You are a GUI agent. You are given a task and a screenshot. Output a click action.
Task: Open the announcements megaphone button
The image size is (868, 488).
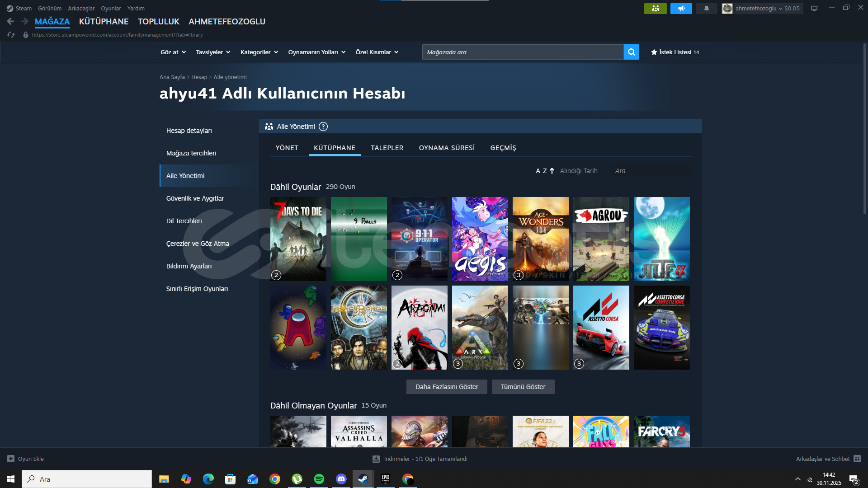681,8
